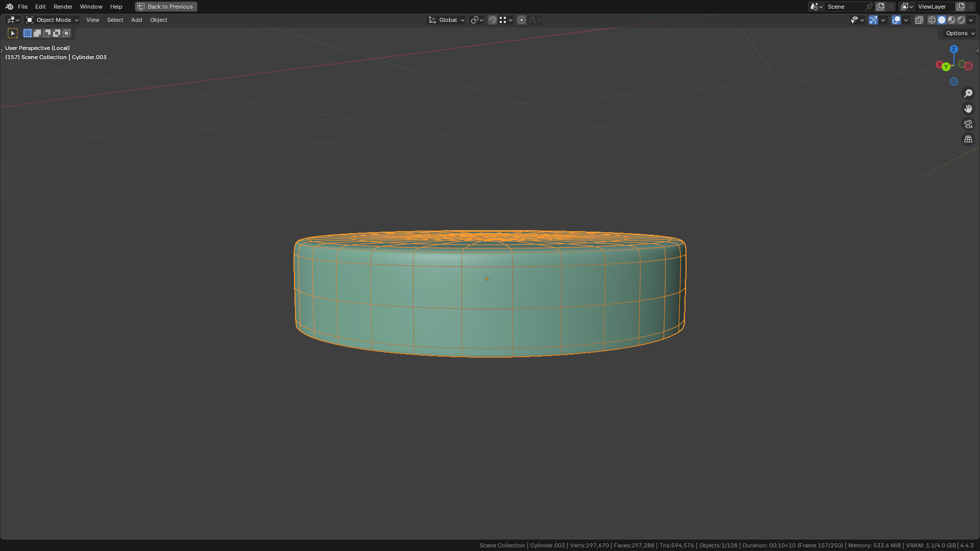Open the snapping options dropdown
980x551 pixels.
click(506, 20)
